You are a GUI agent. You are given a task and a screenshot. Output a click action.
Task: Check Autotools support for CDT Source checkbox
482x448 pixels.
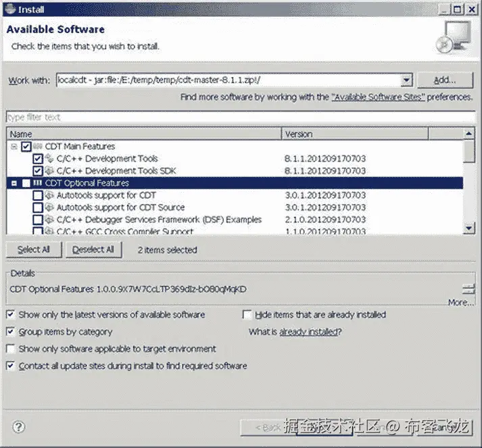point(37,207)
